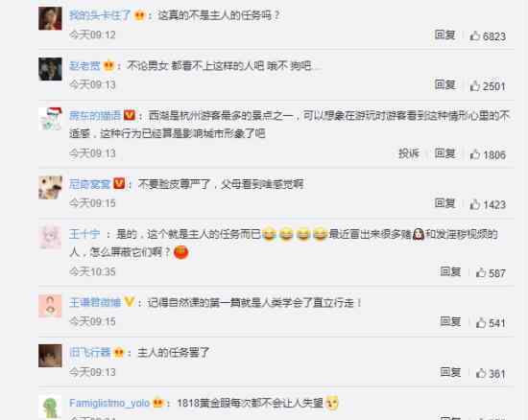Click thumbs-up icon next to 541

click(x=481, y=322)
